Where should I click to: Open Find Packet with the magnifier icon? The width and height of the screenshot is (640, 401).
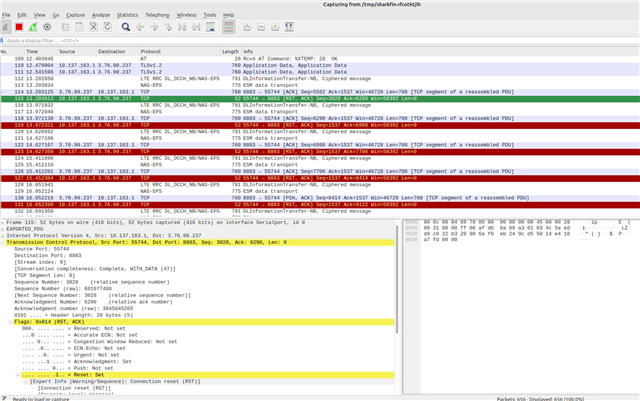(126, 27)
